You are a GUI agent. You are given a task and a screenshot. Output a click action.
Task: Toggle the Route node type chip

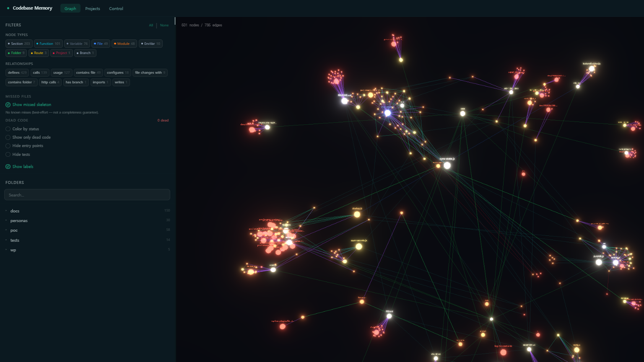(39, 53)
